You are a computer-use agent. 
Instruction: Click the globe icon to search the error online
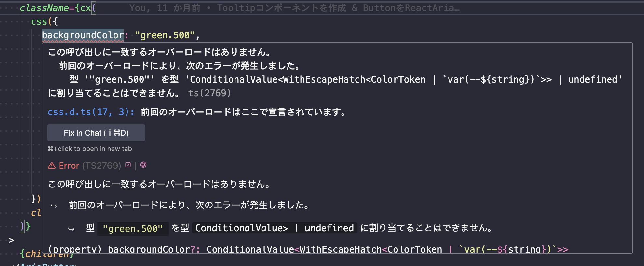click(x=143, y=165)
